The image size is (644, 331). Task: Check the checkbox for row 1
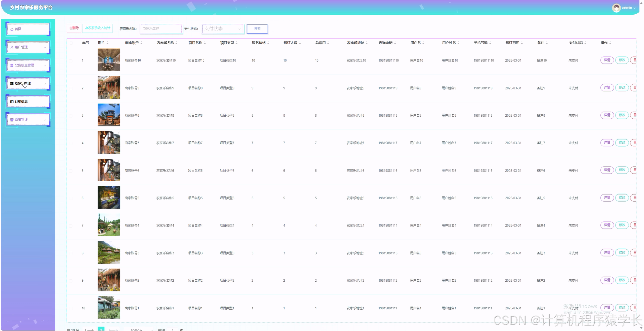[71, 61]
